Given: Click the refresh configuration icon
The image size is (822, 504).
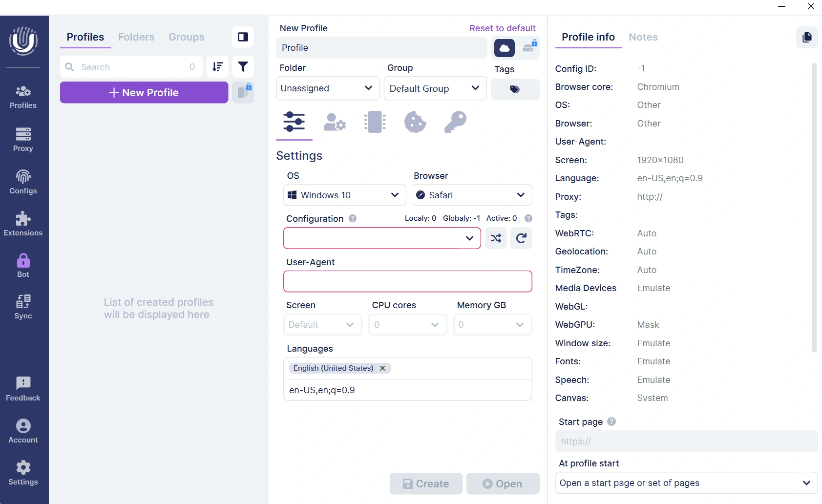Looking at the screenshot, I should [x=521, y=238].
